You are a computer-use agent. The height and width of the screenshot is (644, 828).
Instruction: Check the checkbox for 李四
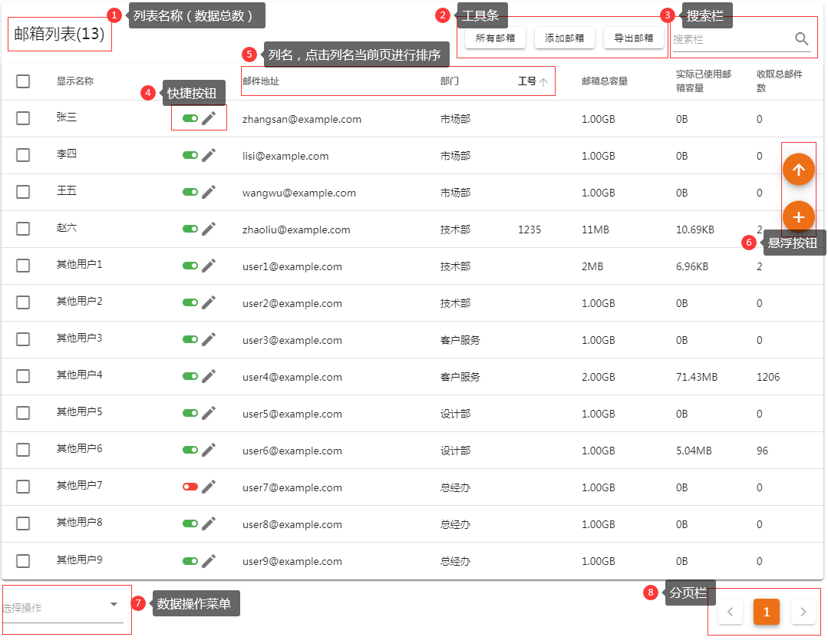(x=23, y=155)
